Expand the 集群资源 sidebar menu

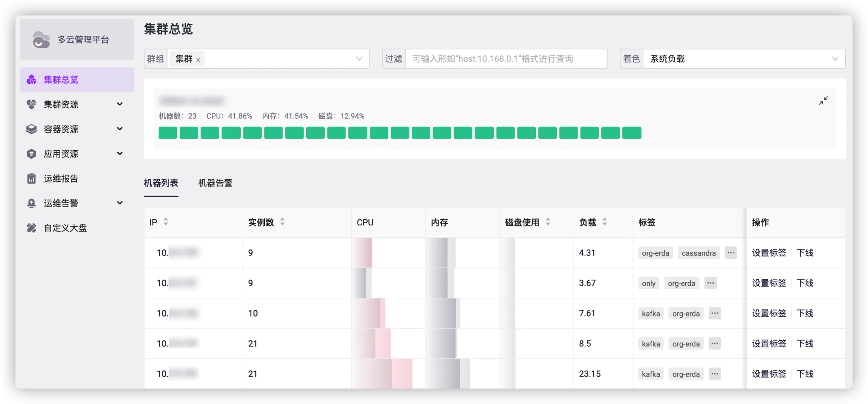click(120, 104)
